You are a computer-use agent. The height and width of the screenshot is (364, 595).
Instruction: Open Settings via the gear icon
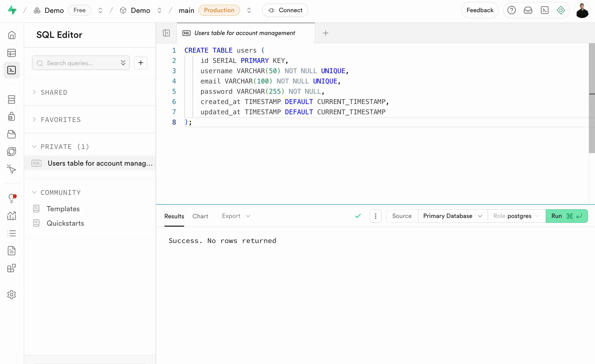tap(12, 295)
